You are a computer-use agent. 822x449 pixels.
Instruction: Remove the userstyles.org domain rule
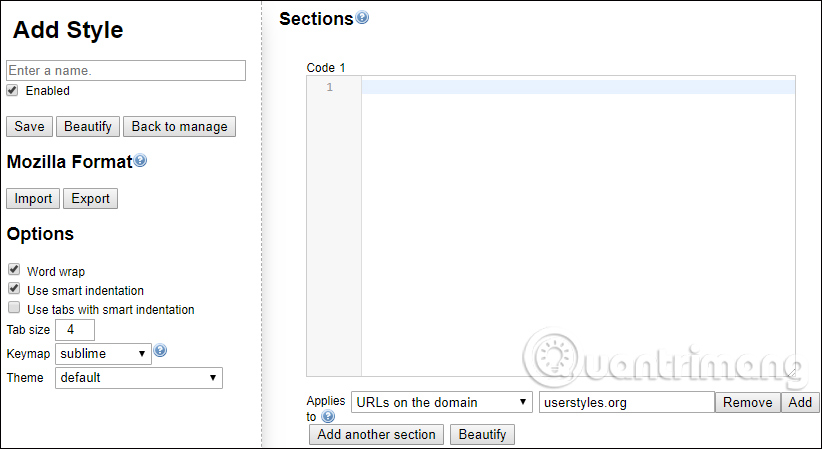tap(748, 402)
